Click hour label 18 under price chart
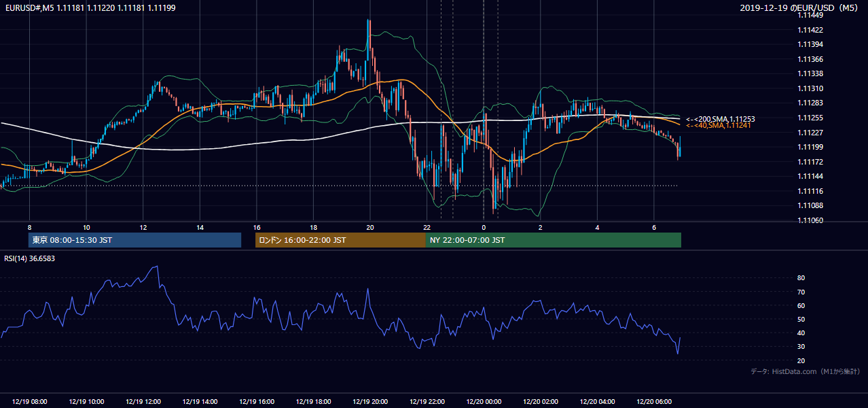868x408 pixels. point(313,227)
